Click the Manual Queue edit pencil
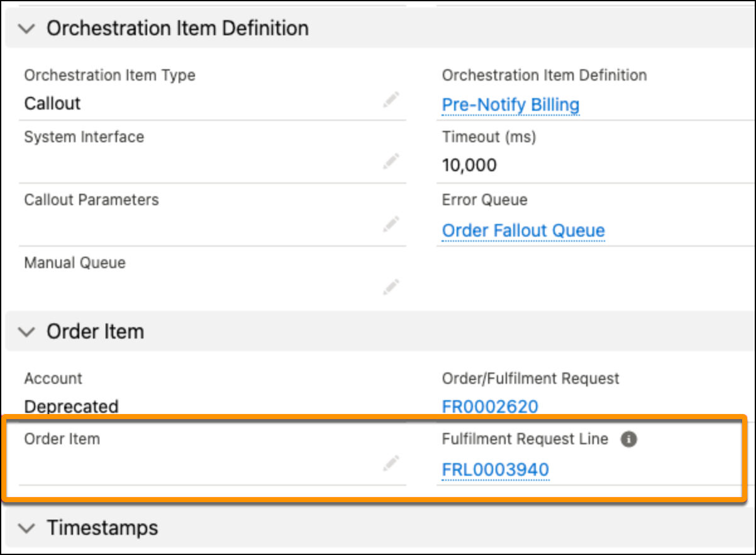 tap(390, 288)
